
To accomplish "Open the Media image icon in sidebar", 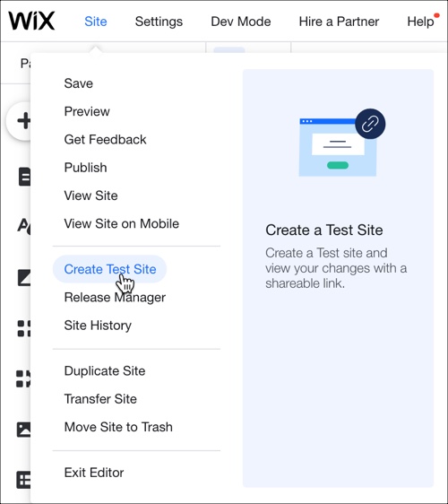I will [23, 430].
